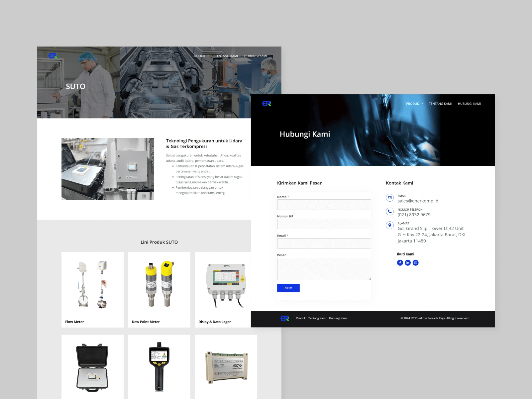Screen dimensions: 532x399
Task: Click the ER logo in the footer bar
Action: click(284, 318)
